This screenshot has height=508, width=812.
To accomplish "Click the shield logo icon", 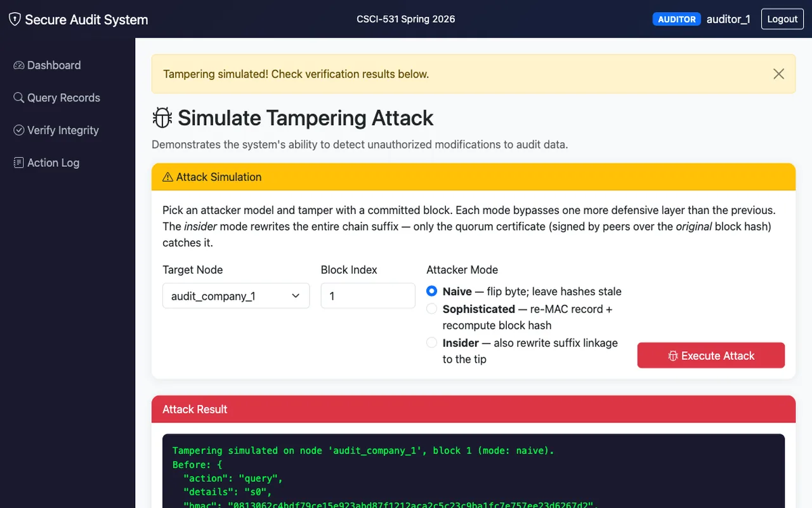I will pos(15,19).
